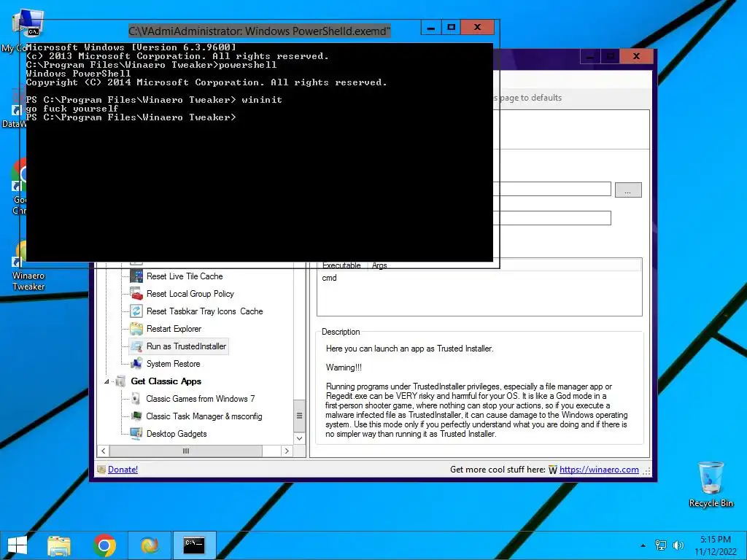
Task: Click the Args column header
Action: tap(379, 265)
